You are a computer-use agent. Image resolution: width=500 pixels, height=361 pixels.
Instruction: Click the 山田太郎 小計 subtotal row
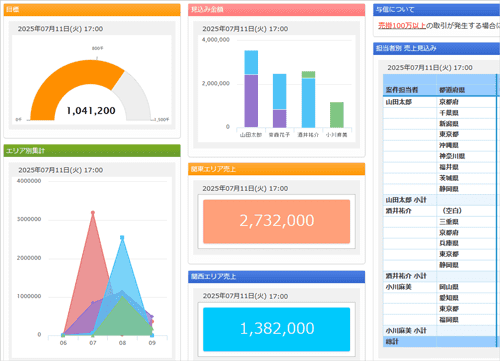click(439, 200)
